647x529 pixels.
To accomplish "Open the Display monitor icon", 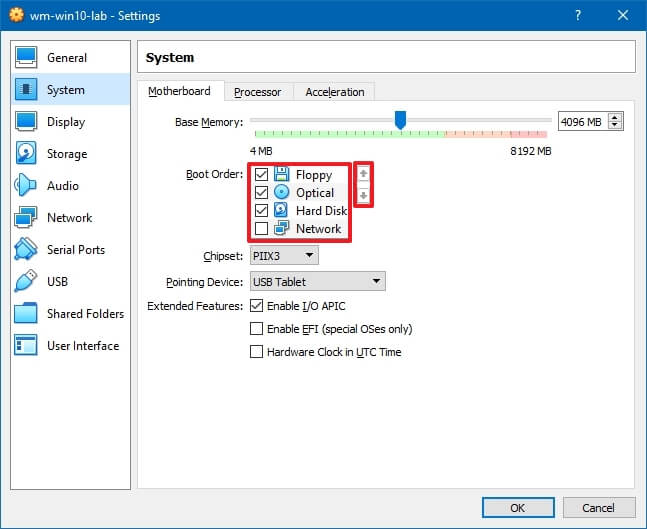I will tap(26, 121).
